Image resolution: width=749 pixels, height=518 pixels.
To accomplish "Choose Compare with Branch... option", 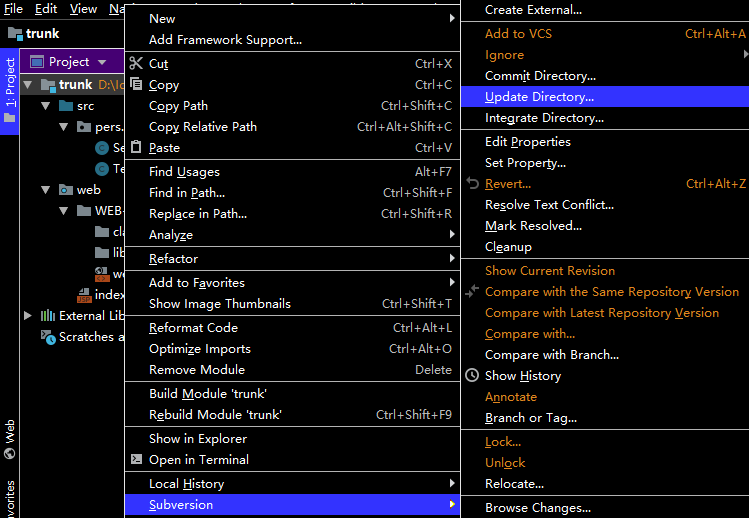I will pyautogui.click(x=605, y=355).
